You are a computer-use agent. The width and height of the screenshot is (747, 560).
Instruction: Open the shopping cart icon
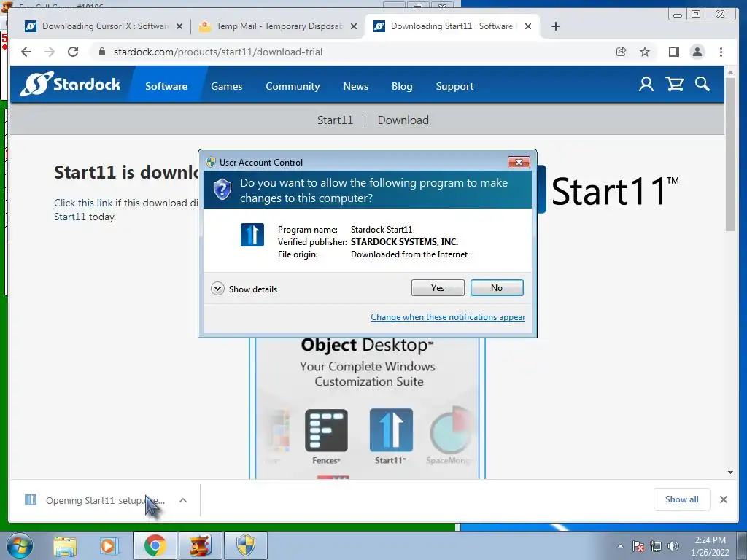click(675, 85)
